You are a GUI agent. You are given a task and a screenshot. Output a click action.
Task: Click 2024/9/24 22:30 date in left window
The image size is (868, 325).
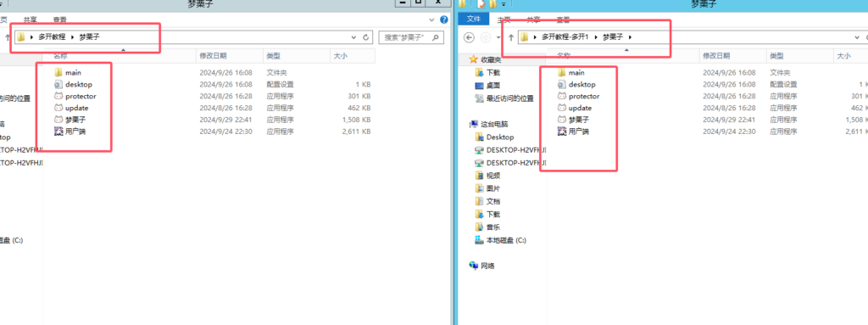click(x=225, y=132)
